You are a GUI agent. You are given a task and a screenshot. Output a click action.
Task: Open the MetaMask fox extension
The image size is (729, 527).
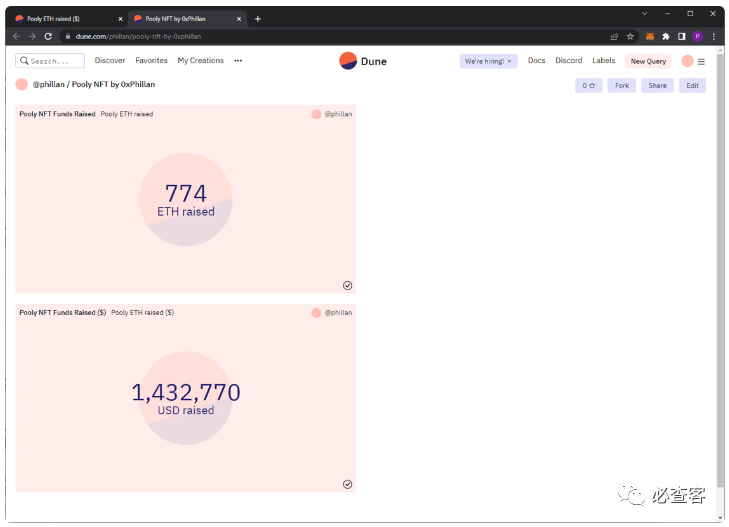click(650, 36)
